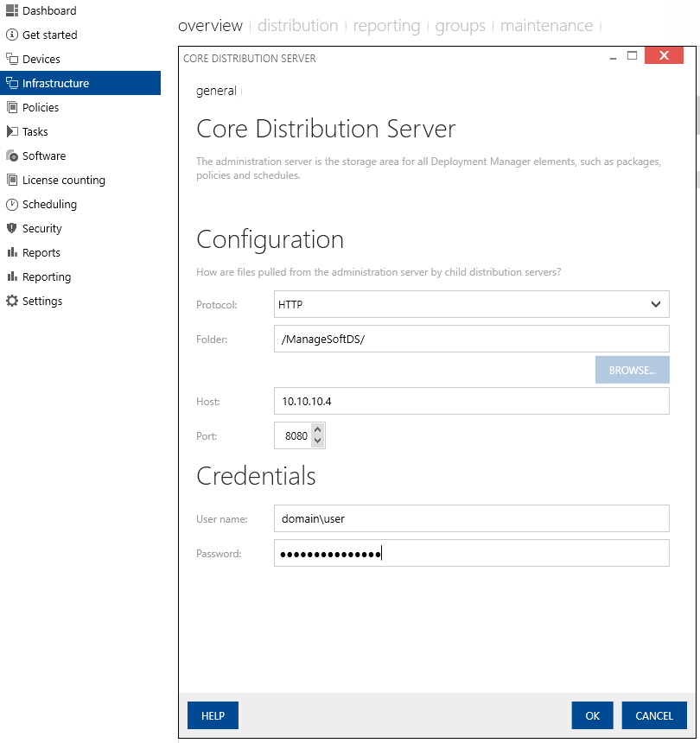Click the Reporting bar chart icon
Screen dimensions: 700x743
click(12, 276)
